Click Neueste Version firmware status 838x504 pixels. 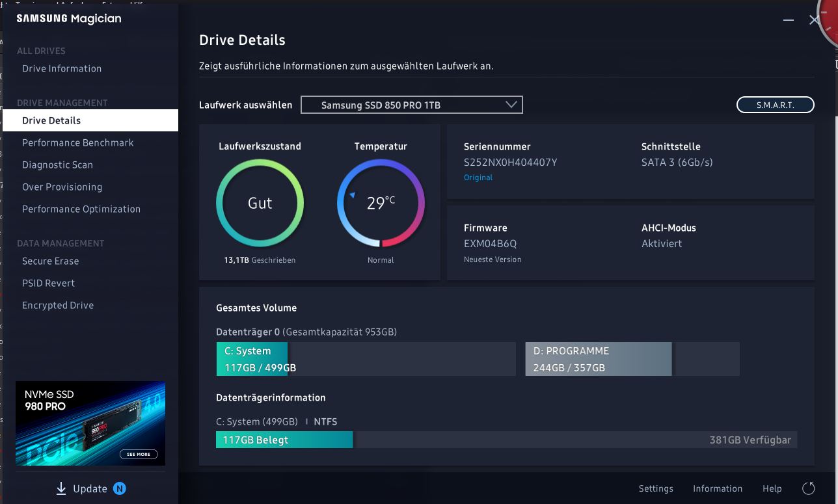click(x=493, y=259)
